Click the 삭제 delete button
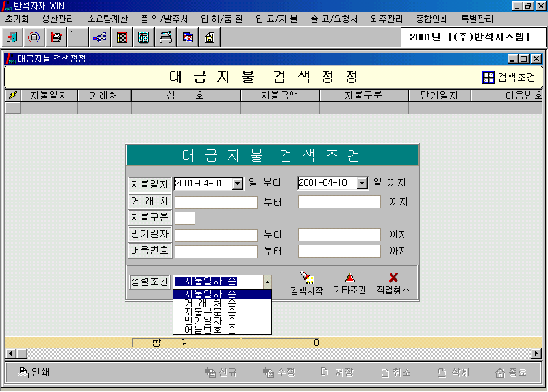Screen dimensions: 548x392 [x=453, y=372]
